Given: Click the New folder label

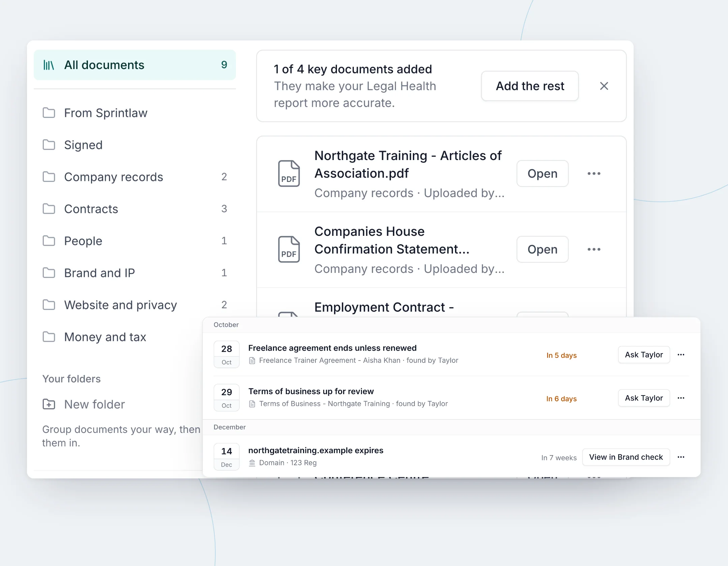Looking at the screenshot, I should [x=94, y=404].
